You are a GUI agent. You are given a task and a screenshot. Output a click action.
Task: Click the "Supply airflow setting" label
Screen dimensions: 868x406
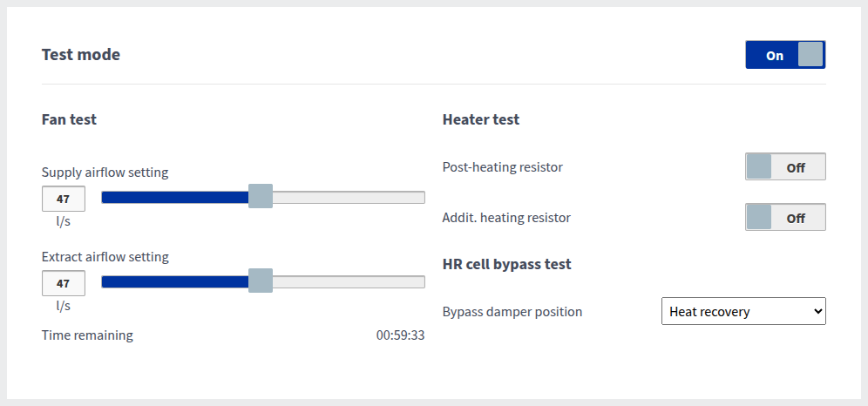point(105,173)
